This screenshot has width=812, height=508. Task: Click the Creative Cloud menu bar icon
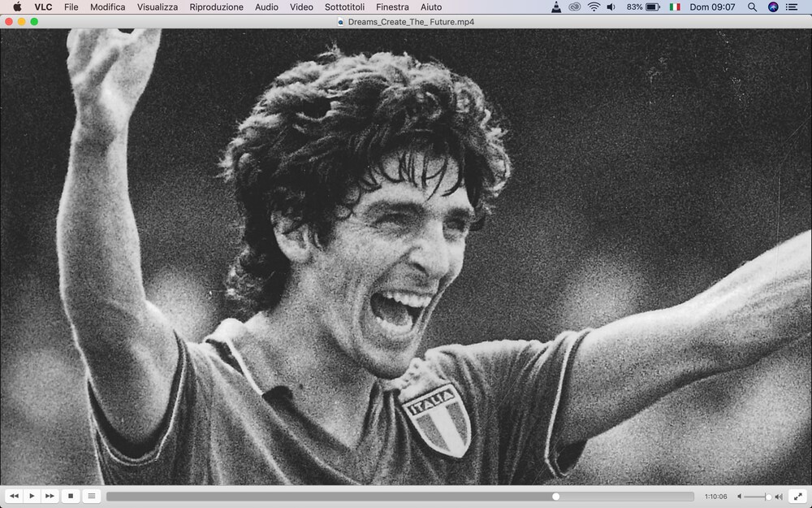574,7
